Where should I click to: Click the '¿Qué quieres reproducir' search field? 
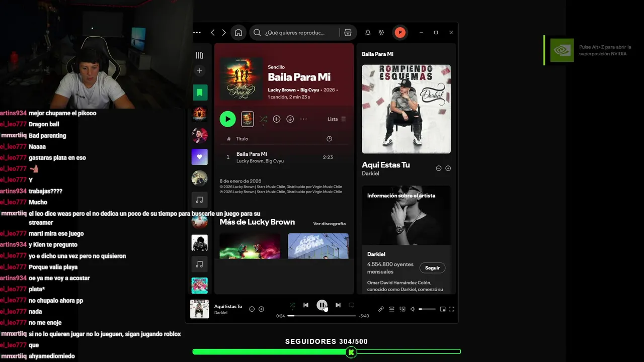click(x=294, y=33)
